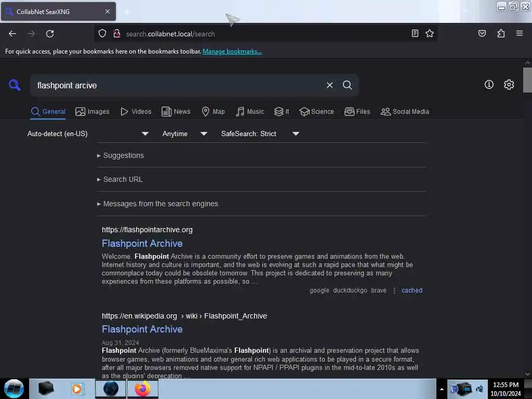Screen dimensions: 532x399
Task: Switch to the Files tab
Action: pos(357,111)
